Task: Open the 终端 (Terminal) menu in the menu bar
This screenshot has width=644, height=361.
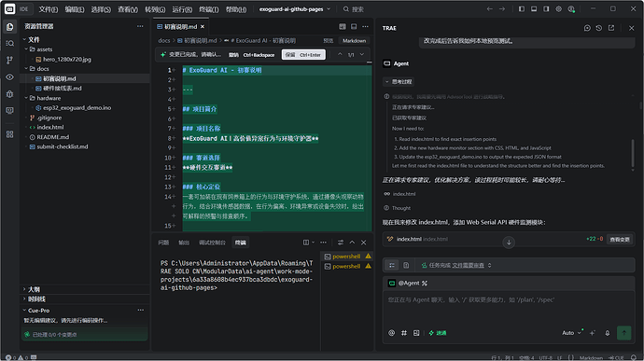Action: 208,9
